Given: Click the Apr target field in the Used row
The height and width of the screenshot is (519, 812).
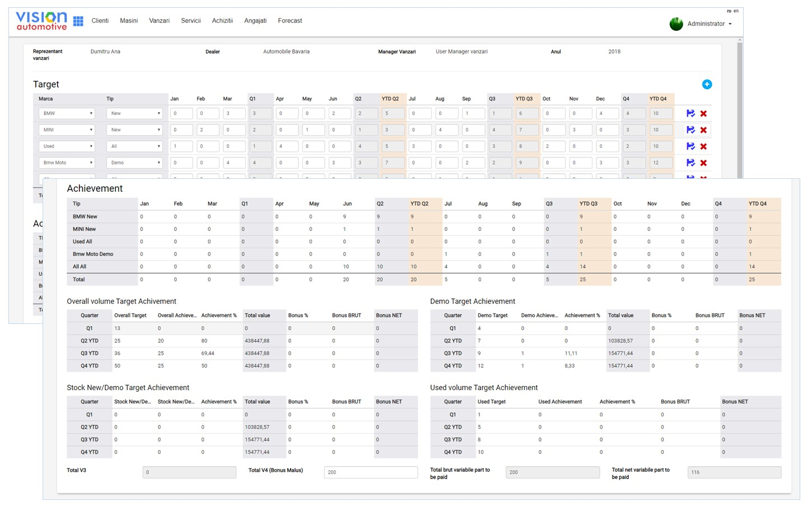Looking at the screenshot, I should tap(287, 146).
